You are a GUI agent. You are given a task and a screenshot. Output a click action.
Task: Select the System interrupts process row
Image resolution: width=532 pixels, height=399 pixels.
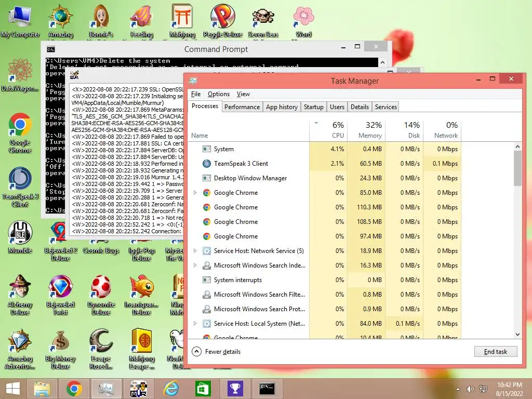click(325, 280)
